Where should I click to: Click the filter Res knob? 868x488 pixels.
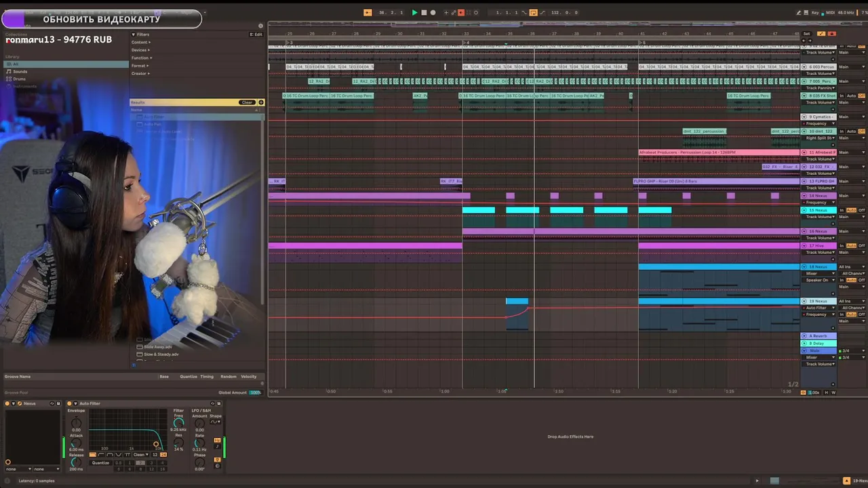click(178, 443)
